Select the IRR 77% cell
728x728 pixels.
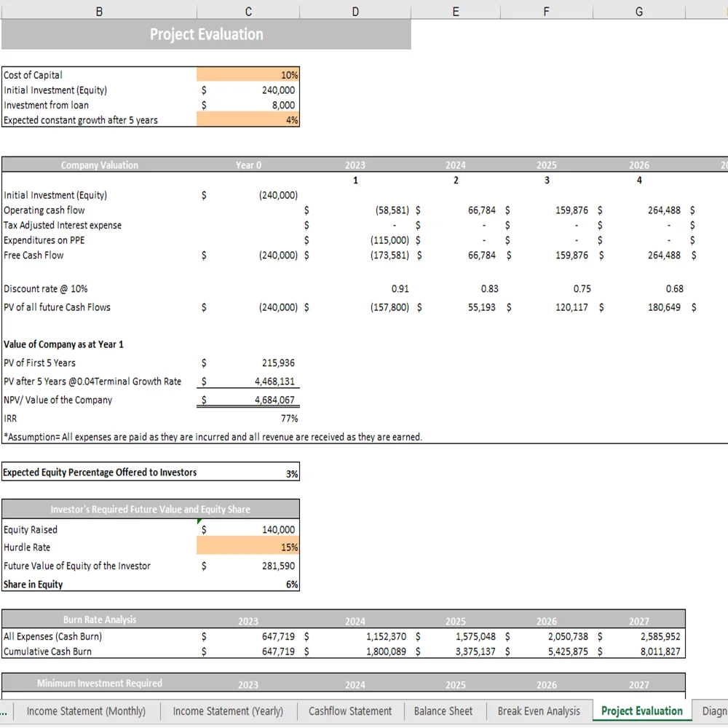[248, 419]
